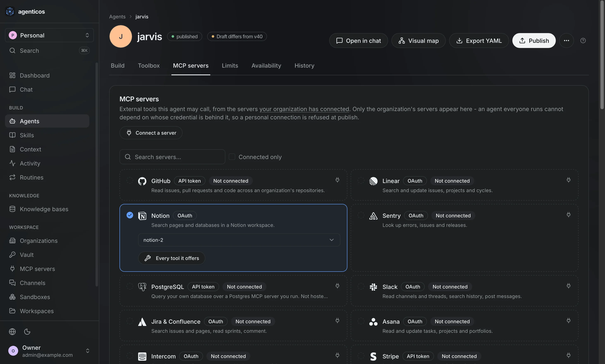
Task: Follow the your organization has connected link
Action: click(x=304, y=109)
